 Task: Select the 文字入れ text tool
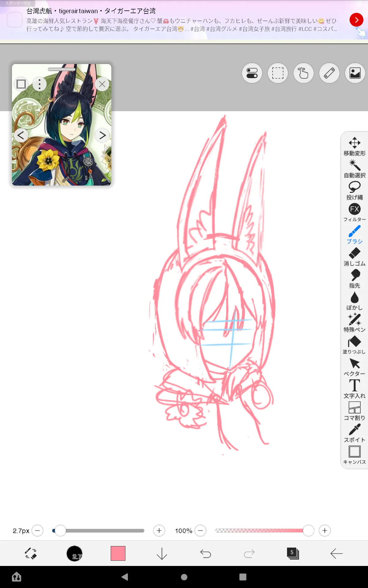(x=355, y=389)
